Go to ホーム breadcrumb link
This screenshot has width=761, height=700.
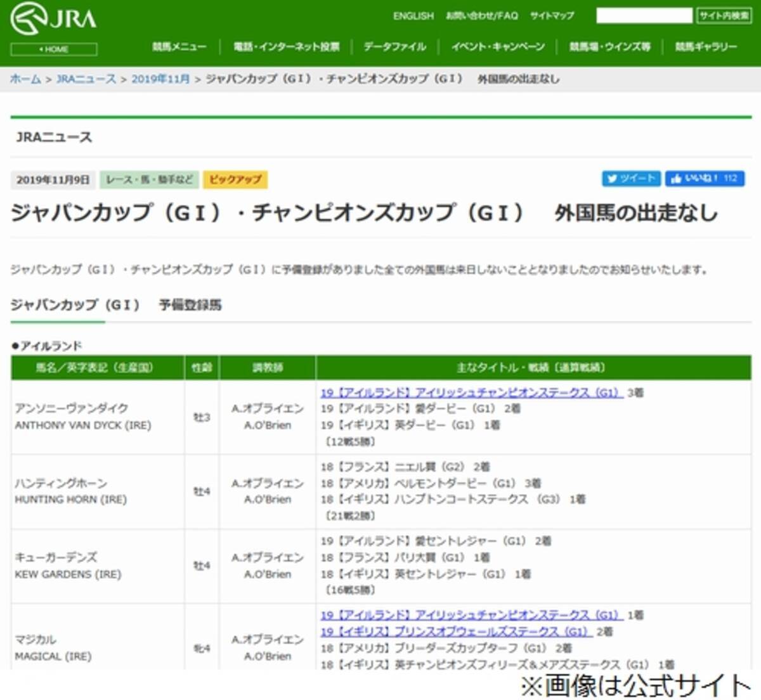tap(25, 79)
